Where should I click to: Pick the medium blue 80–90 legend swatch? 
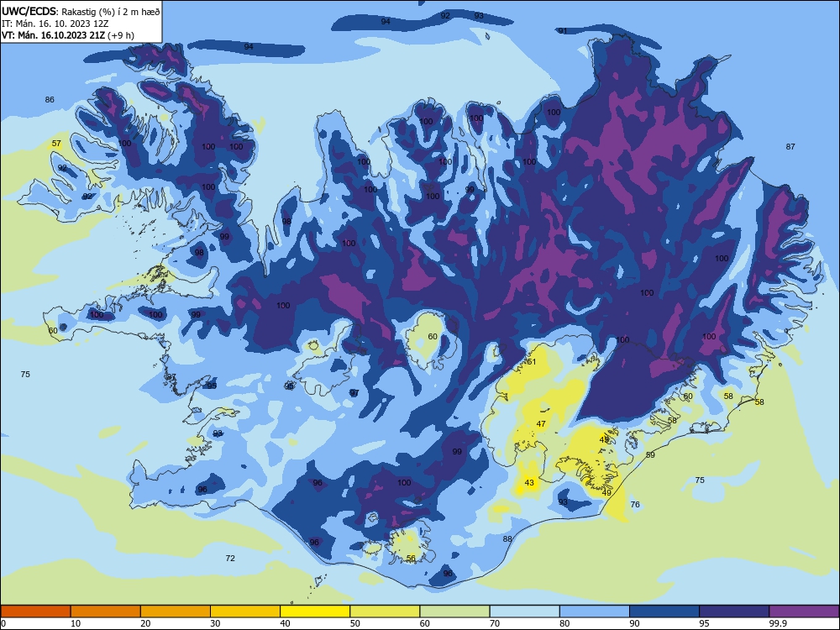(x=595, y=612)
